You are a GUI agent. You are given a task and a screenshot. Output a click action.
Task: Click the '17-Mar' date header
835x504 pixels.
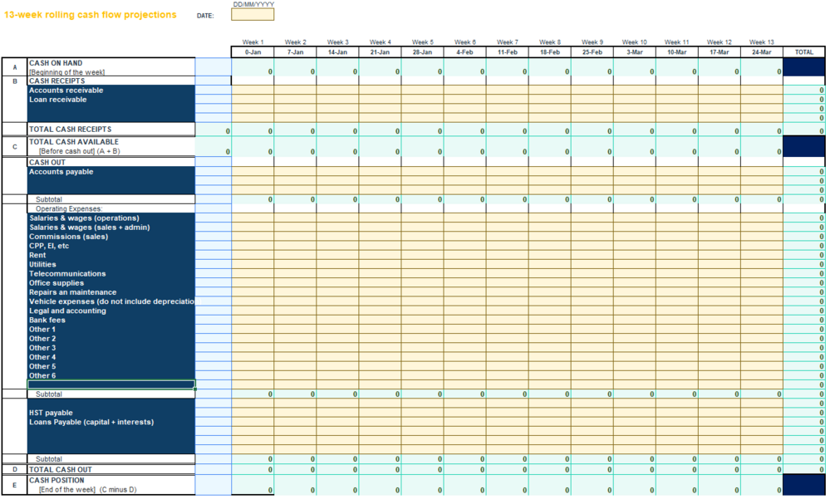click(720, 52)
